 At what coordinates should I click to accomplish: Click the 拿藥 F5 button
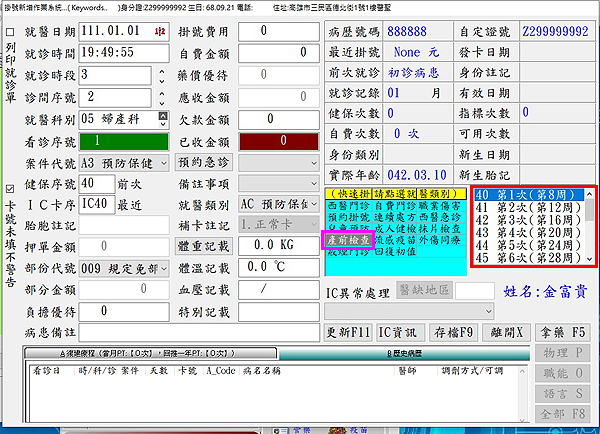pyautogui.click(x=564, y=331)
